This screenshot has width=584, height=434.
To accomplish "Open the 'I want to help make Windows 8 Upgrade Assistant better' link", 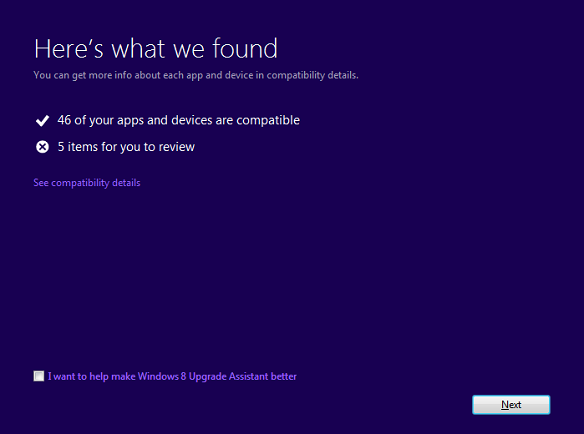I will pyautogui.click(x=172, y=376).
